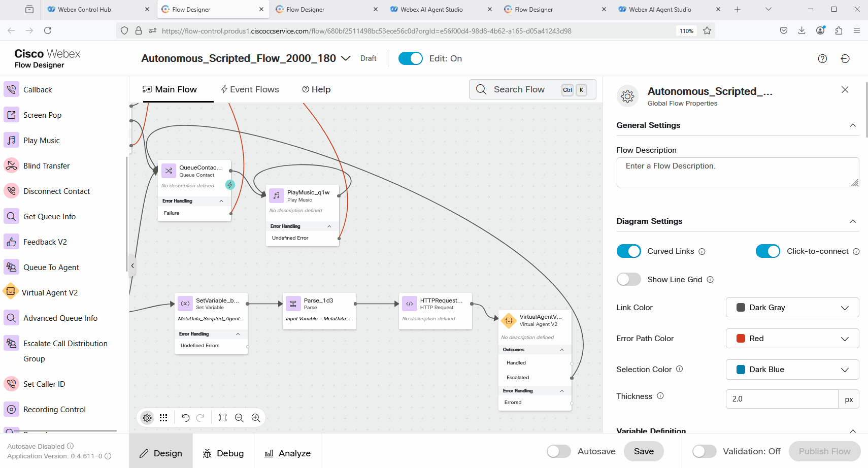This screenshot has height=468, width=868.
Task: Collapse the General Settings section
Action: 853,125
